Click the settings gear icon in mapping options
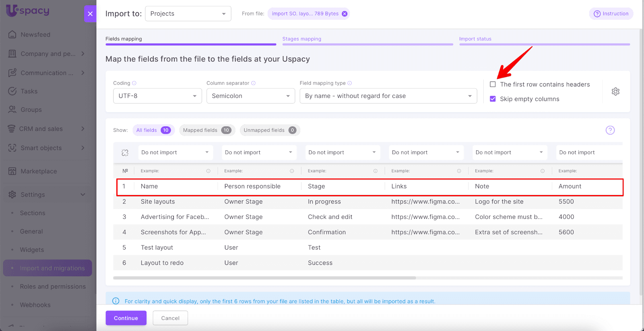Viewport: 644px width, 331px height. 615,92
